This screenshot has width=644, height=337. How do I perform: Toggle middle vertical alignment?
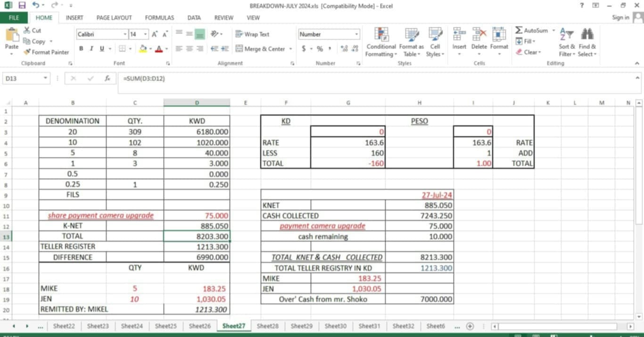coord(189,34)
